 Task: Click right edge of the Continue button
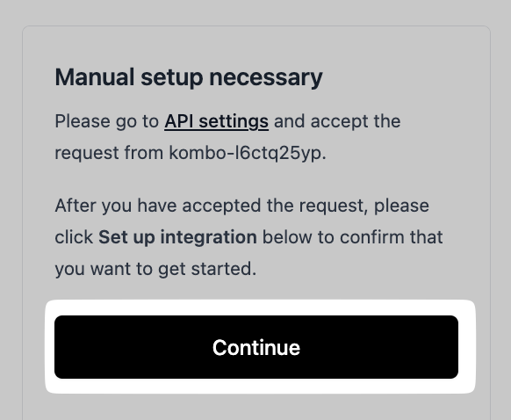coord(451,347)
